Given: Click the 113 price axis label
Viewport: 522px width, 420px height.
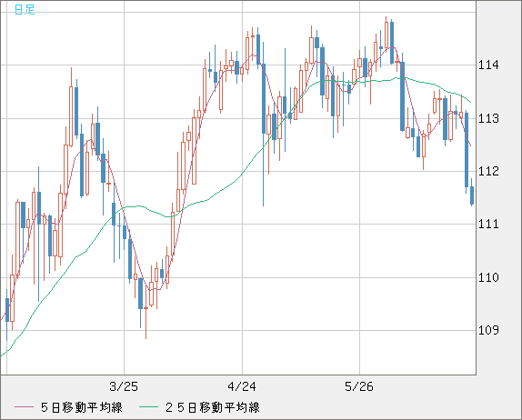Looking at the screenshot, I should (x=488, y=118).
